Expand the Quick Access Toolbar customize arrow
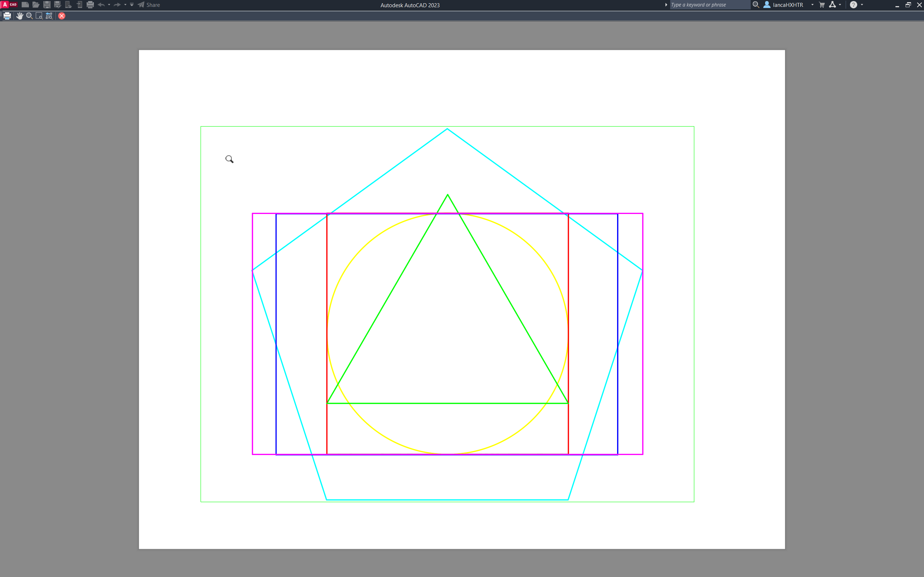Image resolution: width=924 pixels, height=577 pixels. point(132,5)
